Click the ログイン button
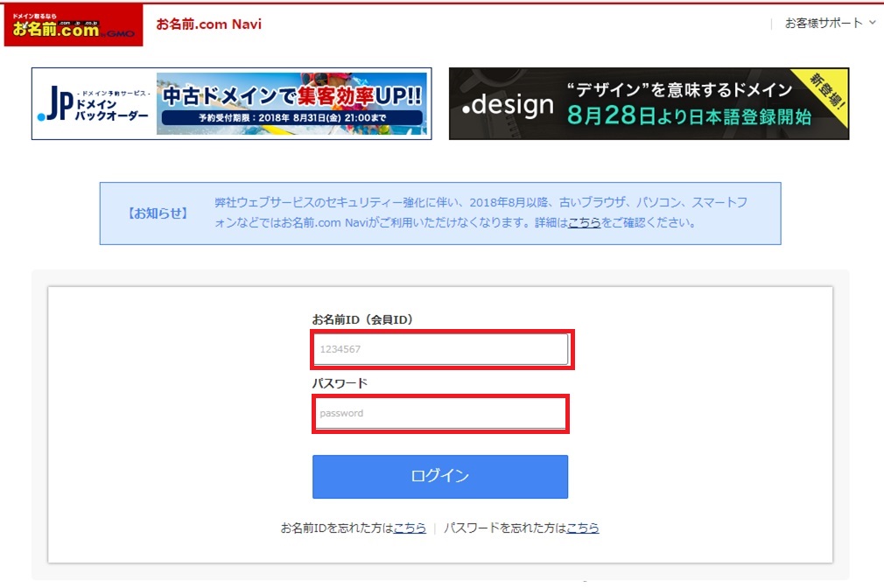Viewport: 884px width, 588px height. point(440,477)
